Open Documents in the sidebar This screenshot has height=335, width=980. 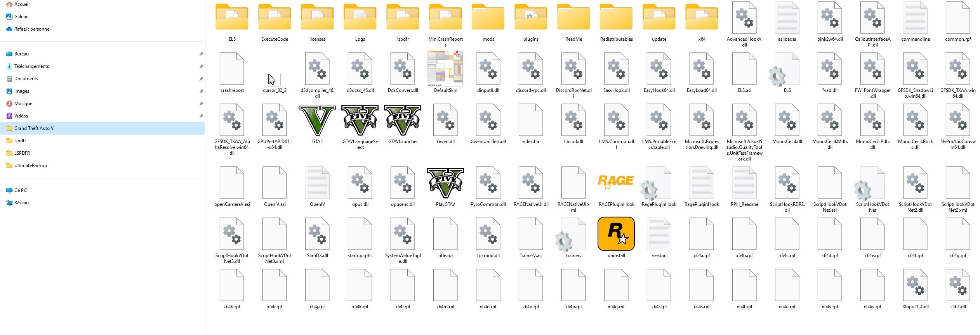pyautogui.click(x=26, y=79)
